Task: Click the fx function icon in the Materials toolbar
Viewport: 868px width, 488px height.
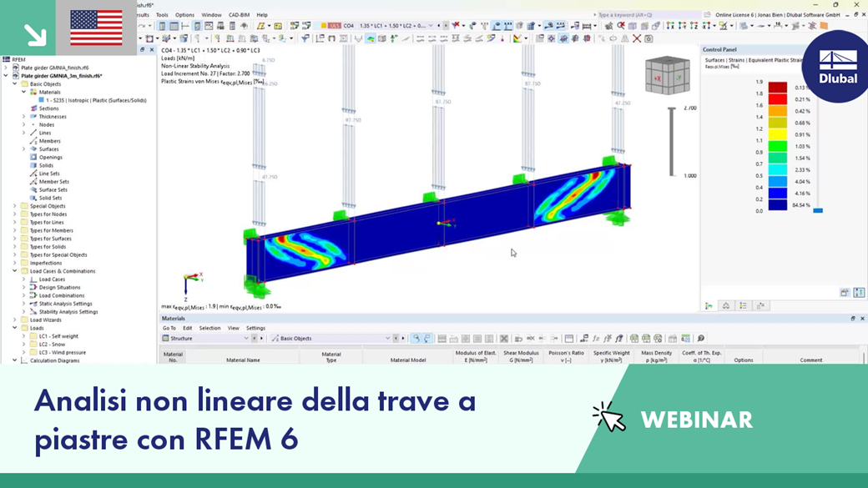Action: point(596,339)
